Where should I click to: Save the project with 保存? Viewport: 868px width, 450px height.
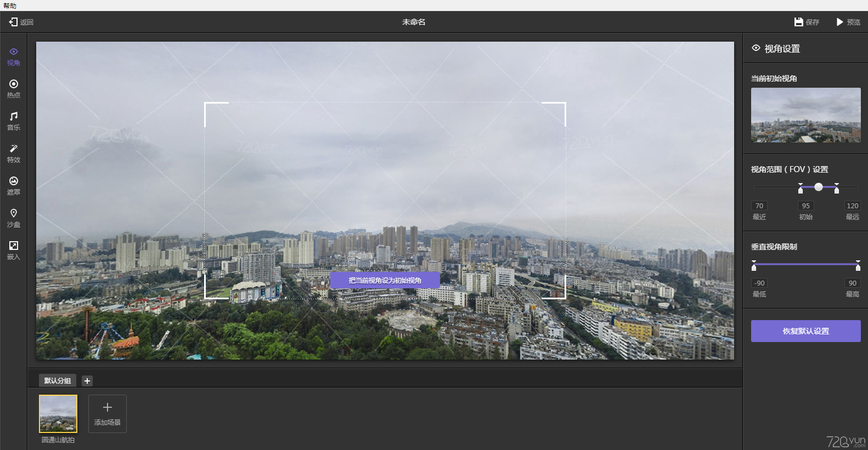click(807, 22)
